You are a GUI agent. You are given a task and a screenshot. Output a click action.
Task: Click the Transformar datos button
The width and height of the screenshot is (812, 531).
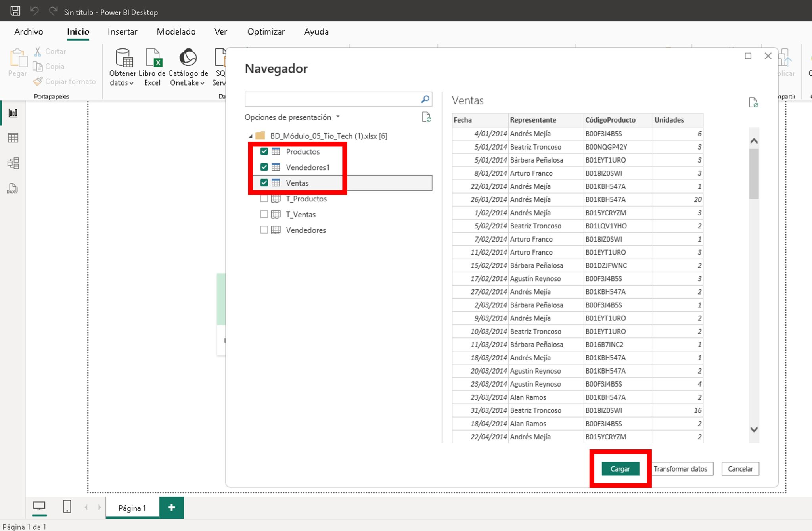click(682, 468)
